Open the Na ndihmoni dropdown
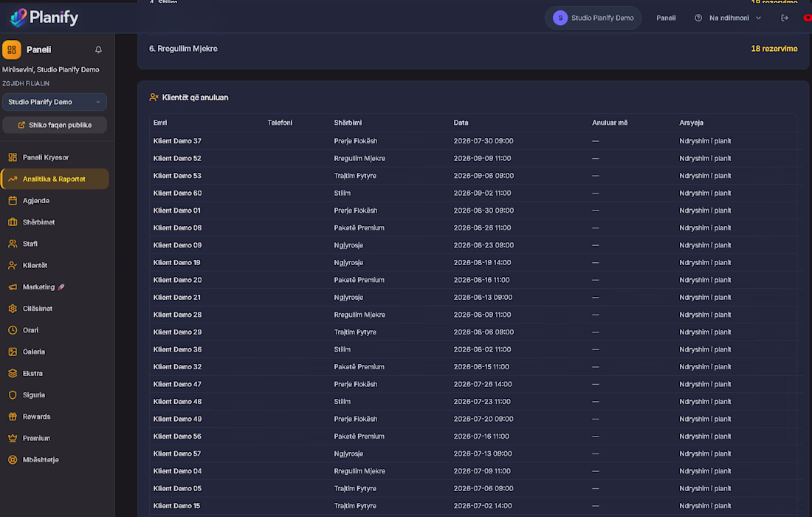The width and height of the screenshot is (812, 517). 734,18
